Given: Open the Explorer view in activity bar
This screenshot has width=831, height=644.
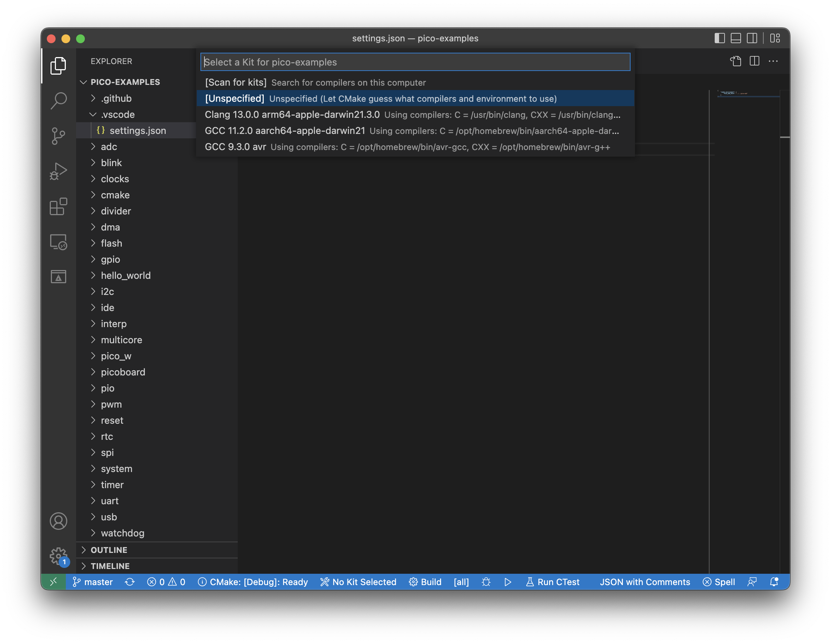Looking at the screenshot, I should click(x=58, y=65).
